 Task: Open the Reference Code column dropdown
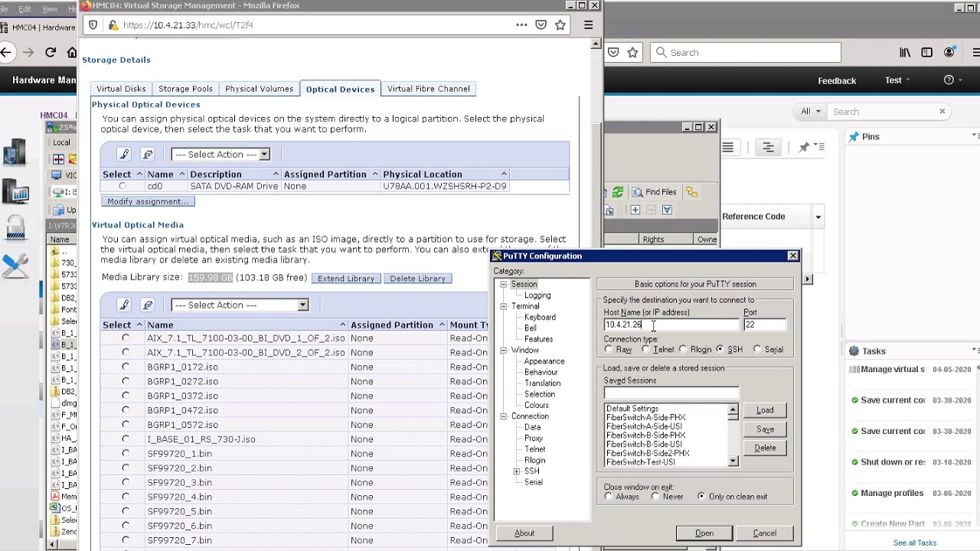(x=818, y=217)
